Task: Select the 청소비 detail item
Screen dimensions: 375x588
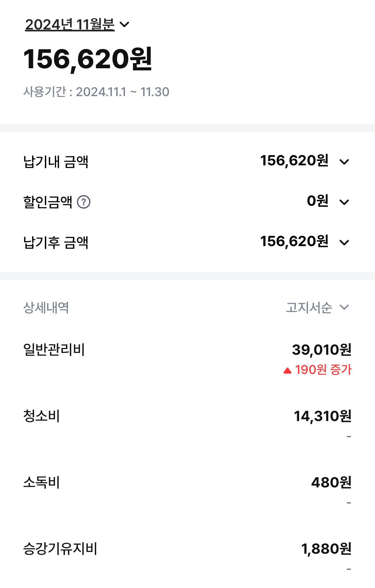Action: (42, 416)
